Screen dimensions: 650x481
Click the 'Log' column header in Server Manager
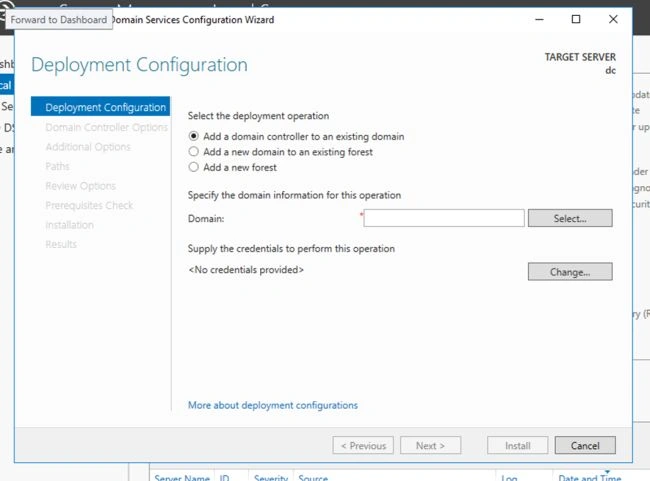[x=509, y=478]
